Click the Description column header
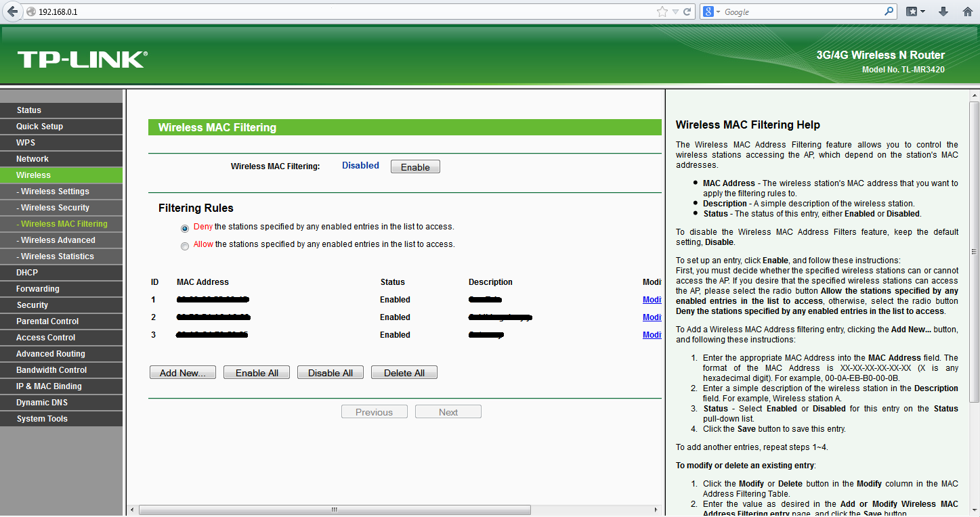Viewport: 980px width, 517px height. pos(490,282)
